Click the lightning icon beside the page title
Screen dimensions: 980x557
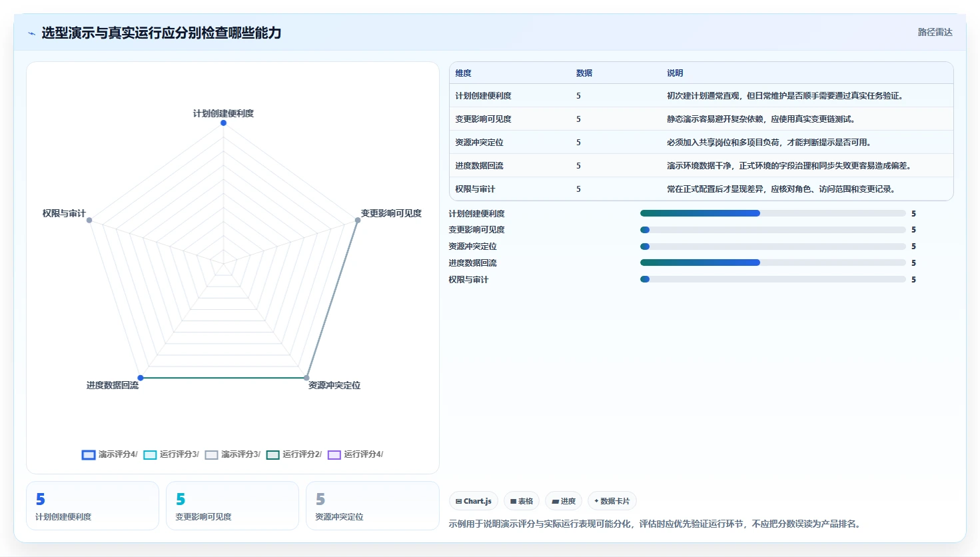click(x=31, y=33)
